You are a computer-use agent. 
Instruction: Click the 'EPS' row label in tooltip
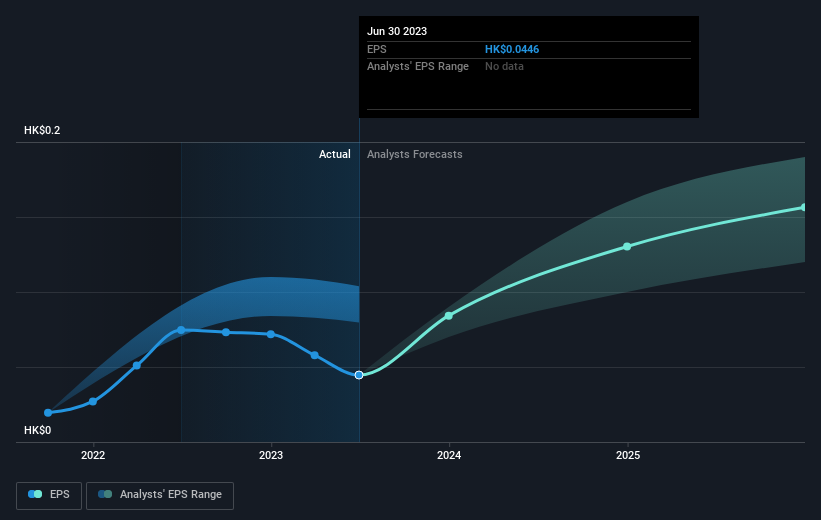376,49
